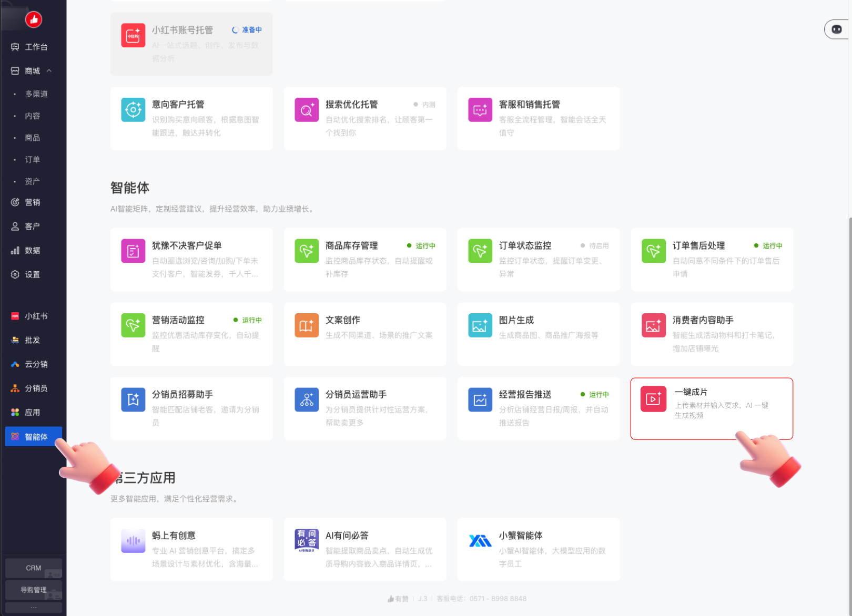Open the 一键成片 card title

pyautogui.click(x=691, y=392)
